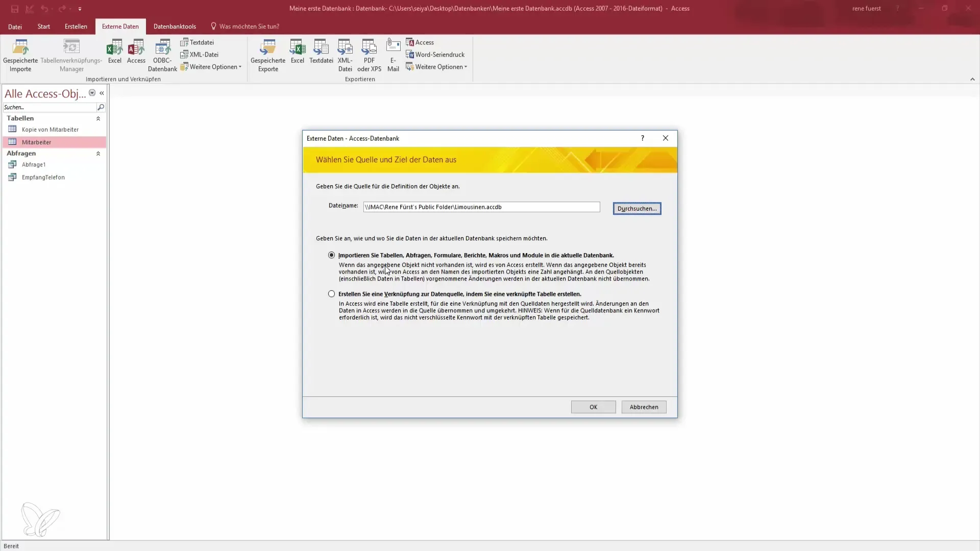Open dialog help question mark
This screenshot has height=551, width=980.
point(642,138)
